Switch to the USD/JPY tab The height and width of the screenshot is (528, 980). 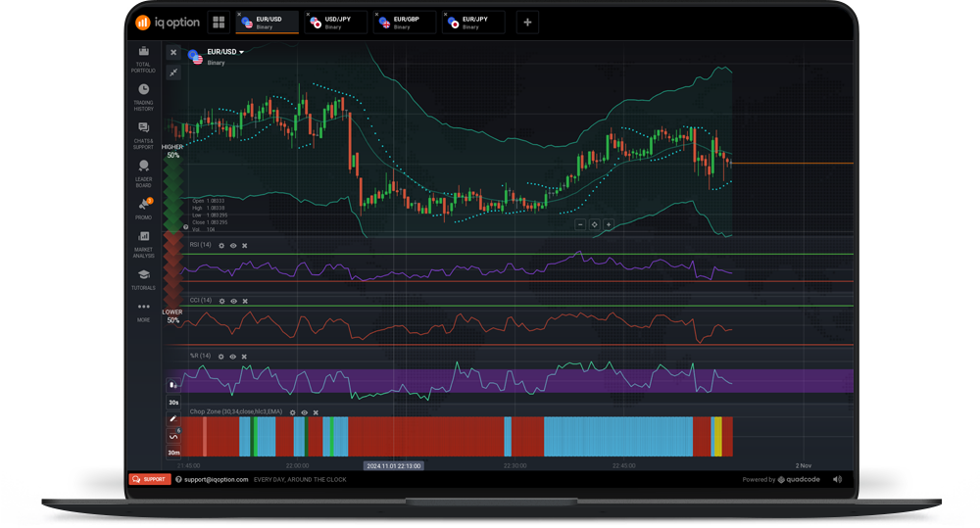coord(335,22)
